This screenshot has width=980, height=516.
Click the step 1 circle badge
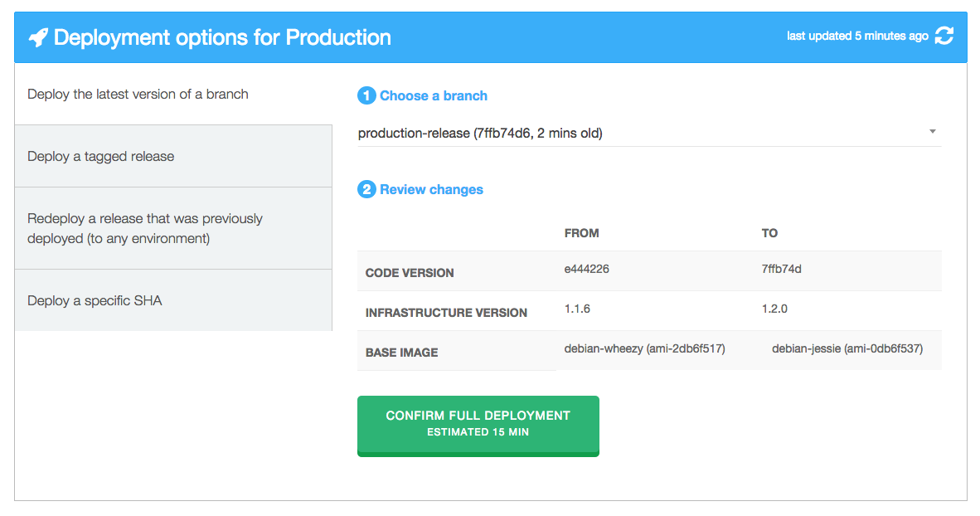pos(365,95)
